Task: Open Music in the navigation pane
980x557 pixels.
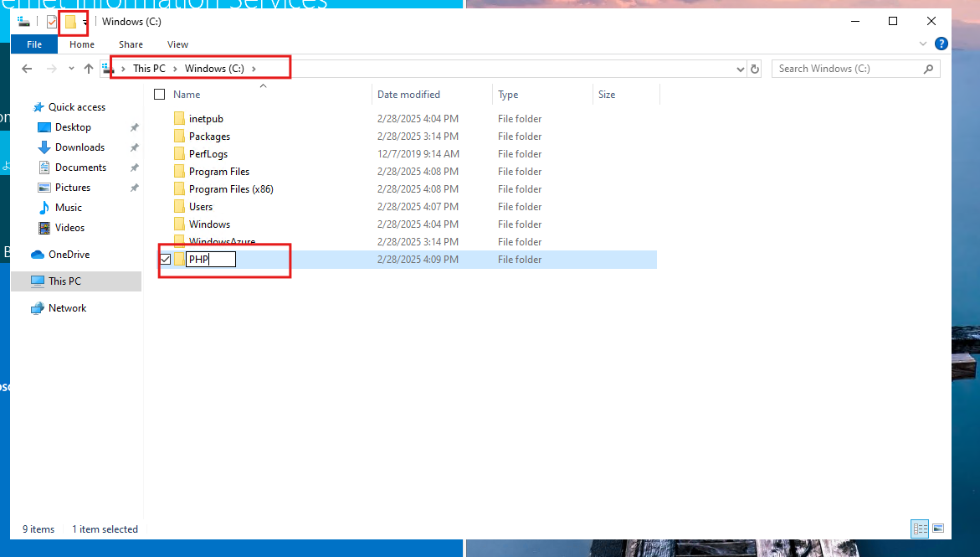Action: pos(68,207)
